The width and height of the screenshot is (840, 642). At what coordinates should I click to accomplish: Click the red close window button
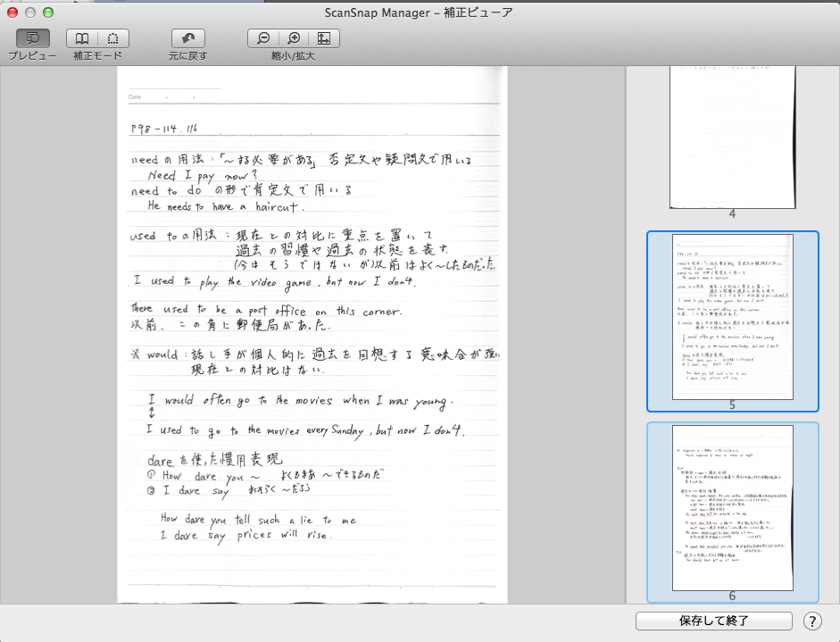pos(12,13)
